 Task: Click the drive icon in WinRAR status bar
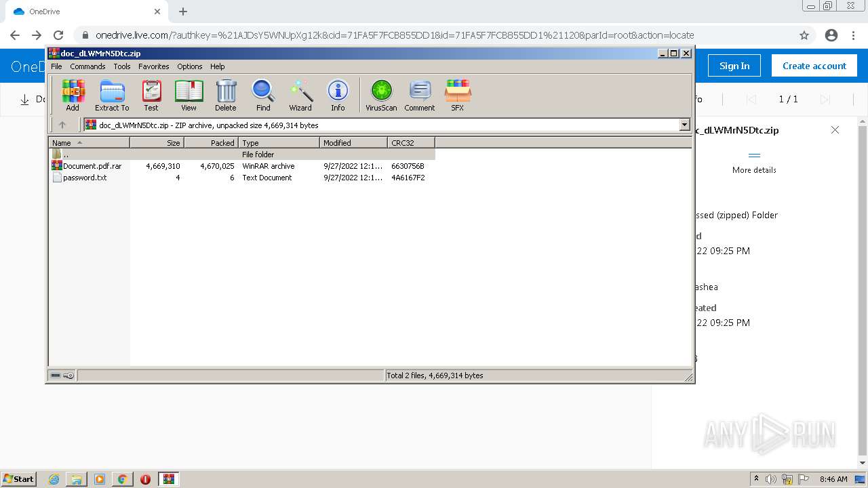point(56,375)
